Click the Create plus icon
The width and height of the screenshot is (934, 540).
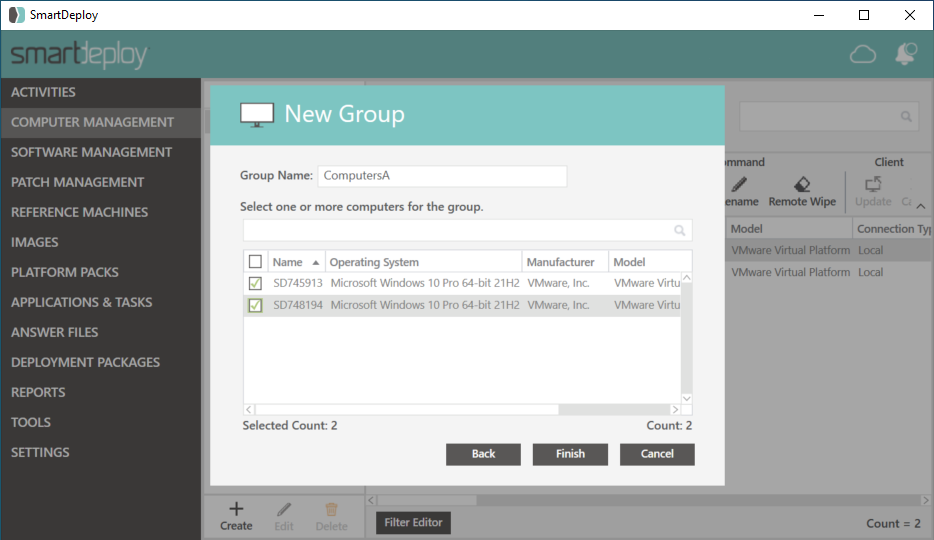pos(236,509)
